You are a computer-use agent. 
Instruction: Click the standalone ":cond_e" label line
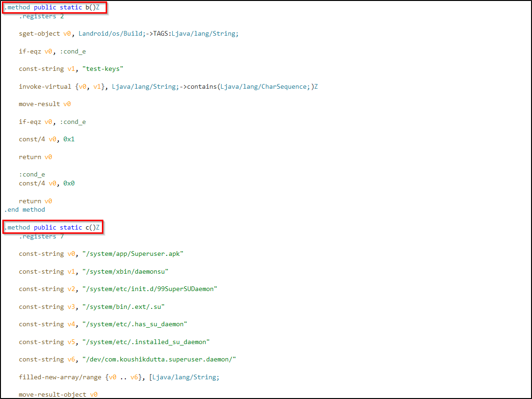(x=32, y=175)
